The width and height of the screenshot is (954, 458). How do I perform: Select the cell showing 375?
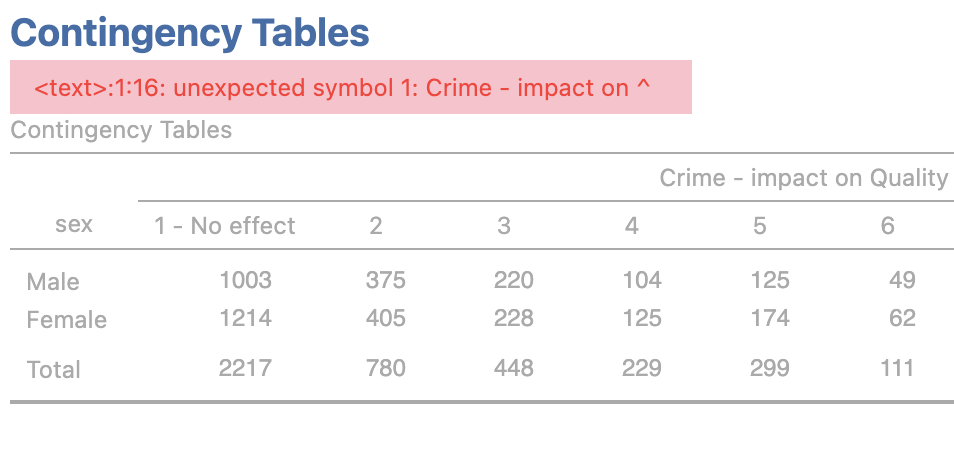tap(386, 281)
